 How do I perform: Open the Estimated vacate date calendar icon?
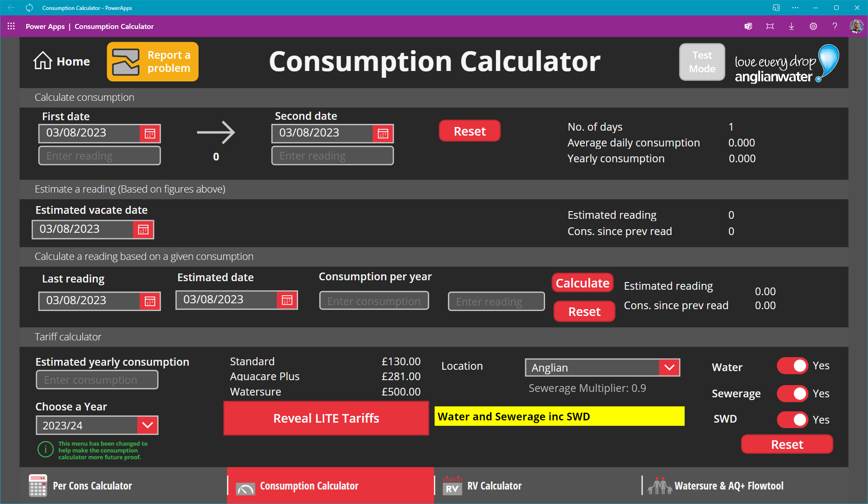point(143,230)
